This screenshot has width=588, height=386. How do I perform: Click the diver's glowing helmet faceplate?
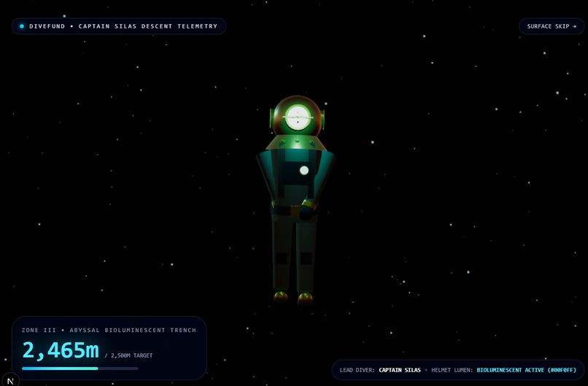(298, 117)
